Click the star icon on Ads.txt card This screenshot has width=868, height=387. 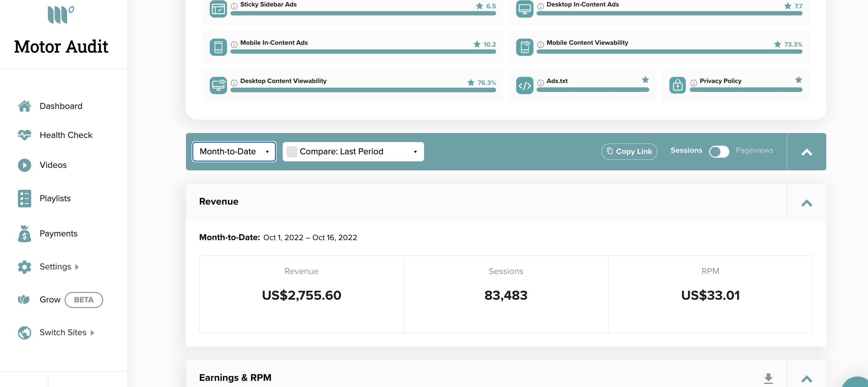point(645,80)
